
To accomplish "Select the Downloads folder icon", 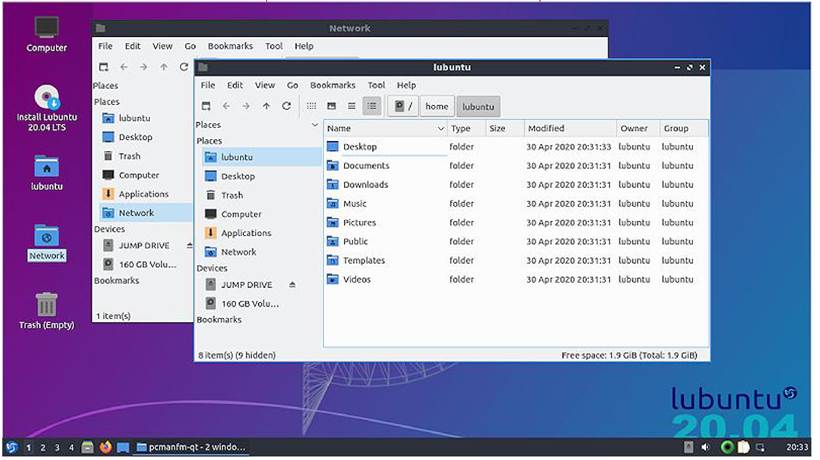I will point(333,184).
